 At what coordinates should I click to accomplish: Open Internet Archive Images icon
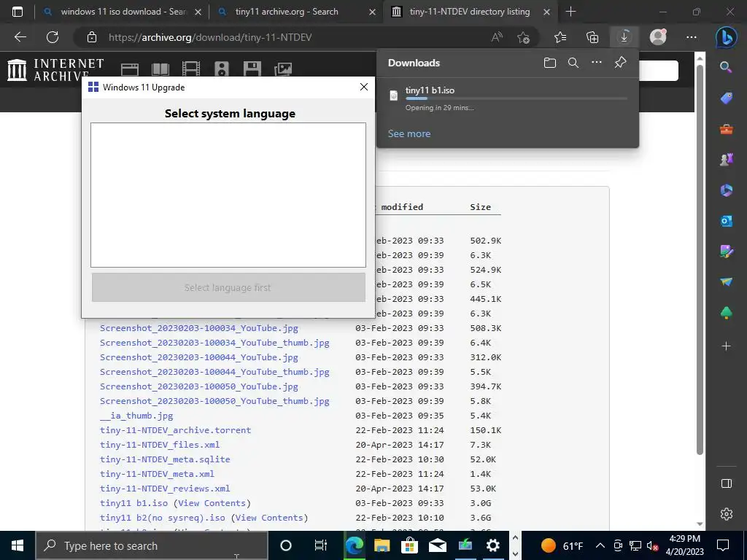point(283,69)
